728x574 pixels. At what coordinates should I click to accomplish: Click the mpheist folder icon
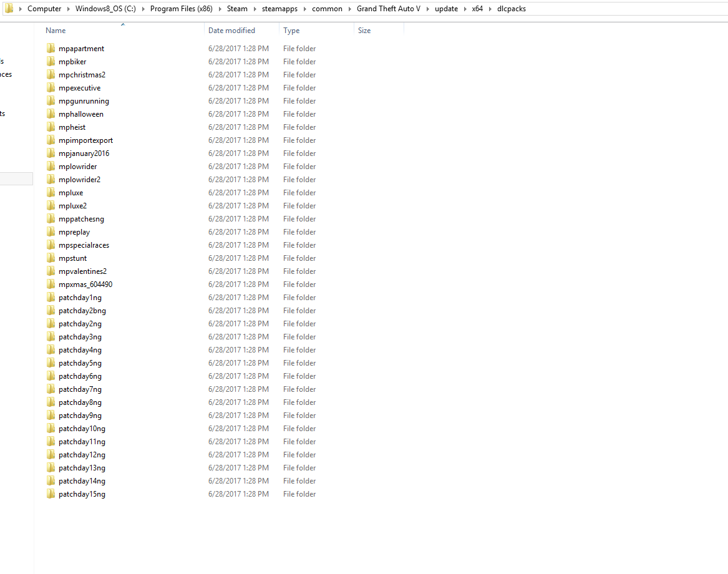tap(51, 127)
